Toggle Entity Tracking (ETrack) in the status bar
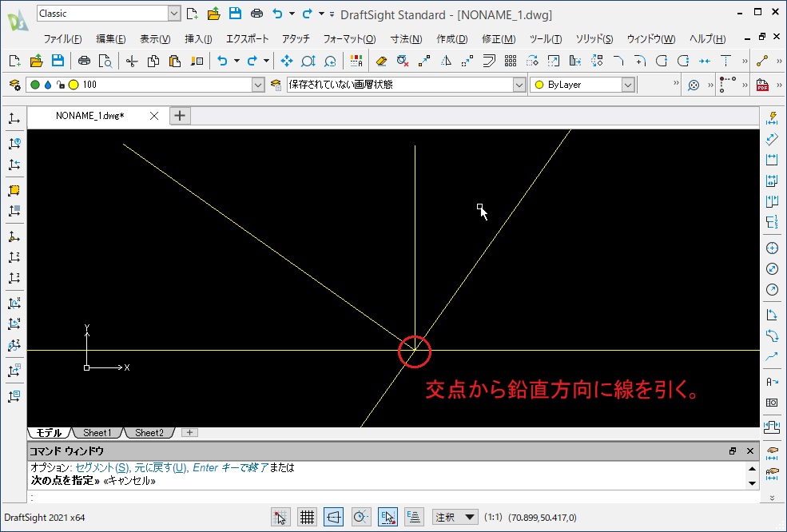Image resolution: width=787 pixels, height=532 pixels. 414,517
